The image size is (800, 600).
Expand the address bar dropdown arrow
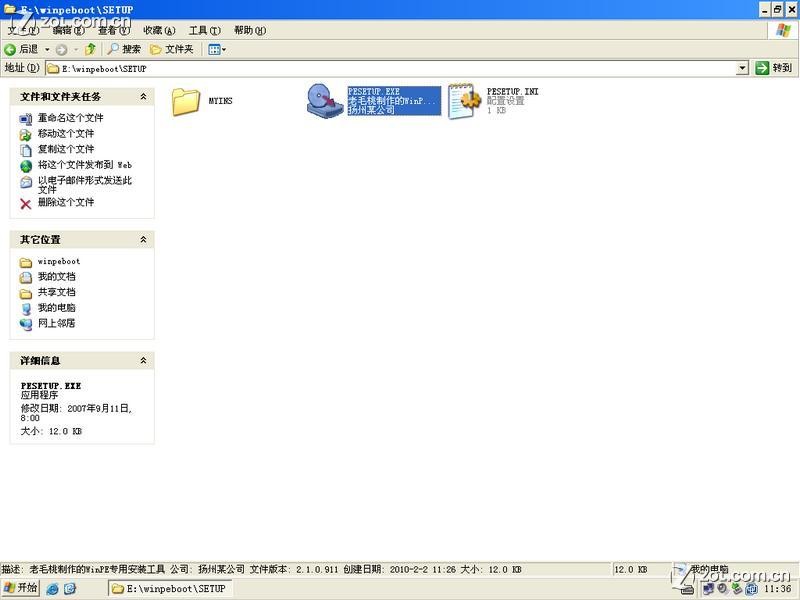pos(742,68)
